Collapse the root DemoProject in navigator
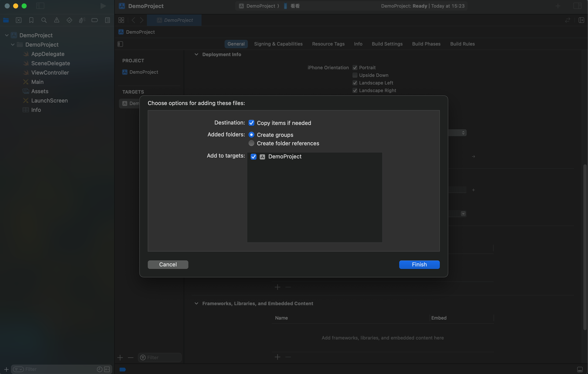This screenshot has height=374, width=588. click(x=7, y=35)
